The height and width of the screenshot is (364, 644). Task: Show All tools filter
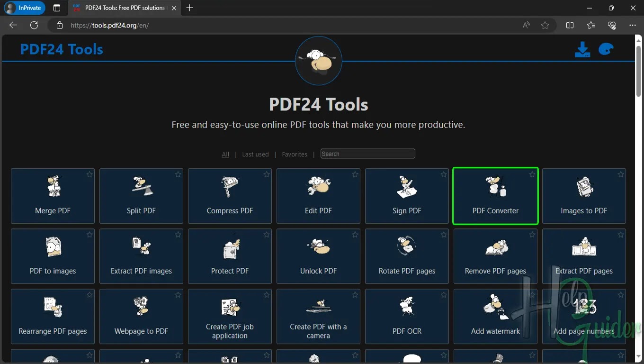[x=225, y=154]
